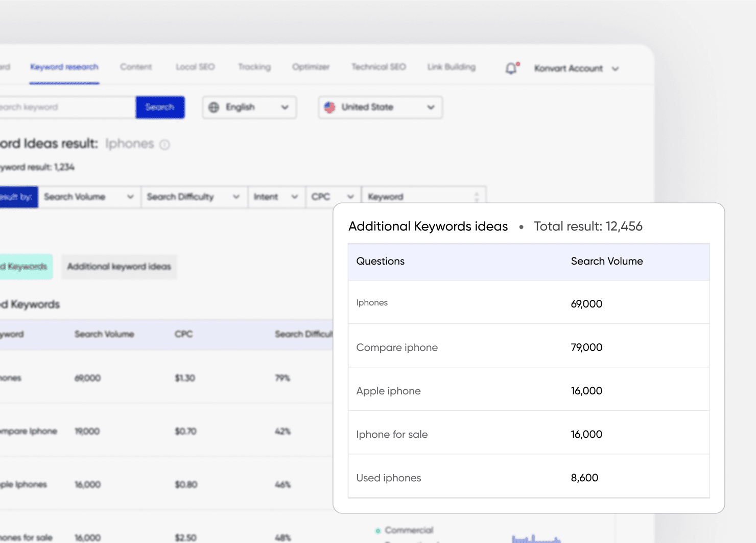Open the Intent filter dropdown
756x543 pixels.
click(276, 197)
